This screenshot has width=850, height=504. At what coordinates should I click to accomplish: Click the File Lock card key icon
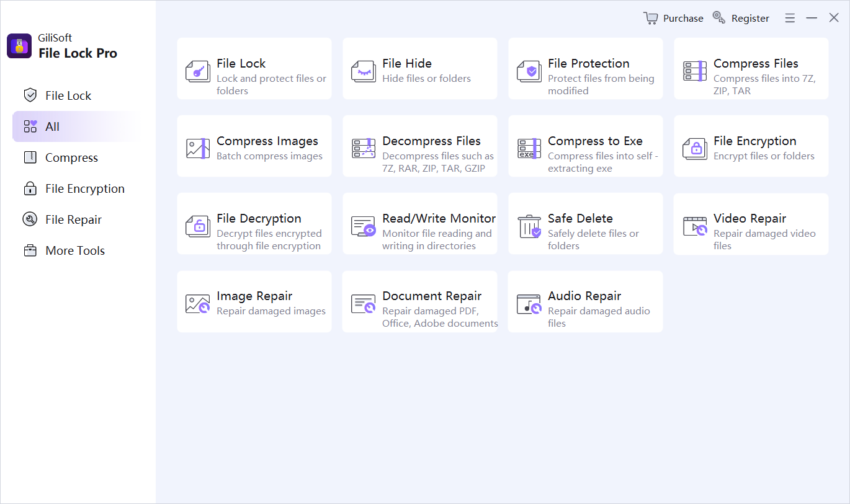198,71
